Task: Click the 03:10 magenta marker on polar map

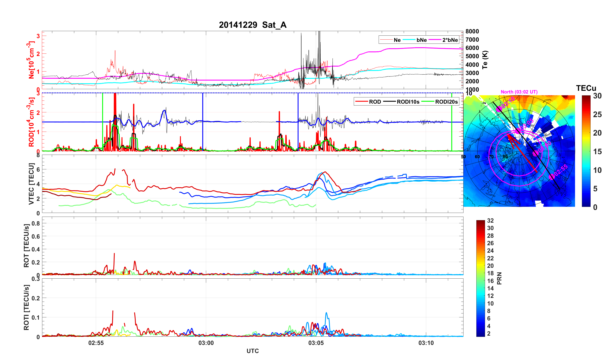Action: (x=499, y=109)
